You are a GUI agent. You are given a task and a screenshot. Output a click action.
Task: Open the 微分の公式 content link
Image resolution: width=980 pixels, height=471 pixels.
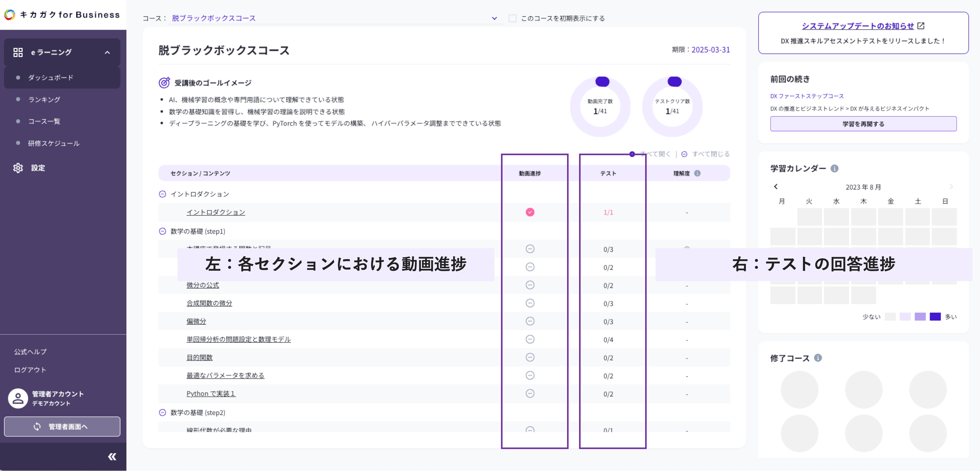[202, 285]
